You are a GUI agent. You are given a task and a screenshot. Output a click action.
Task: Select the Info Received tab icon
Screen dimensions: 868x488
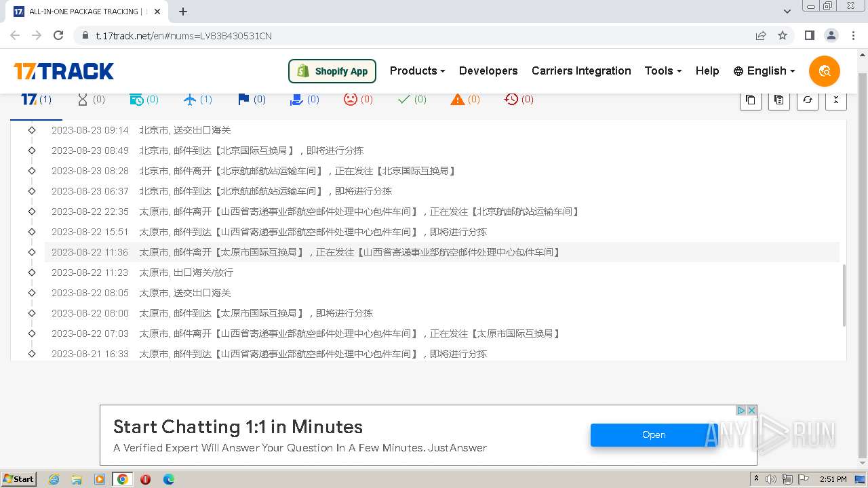pos(144,99)
